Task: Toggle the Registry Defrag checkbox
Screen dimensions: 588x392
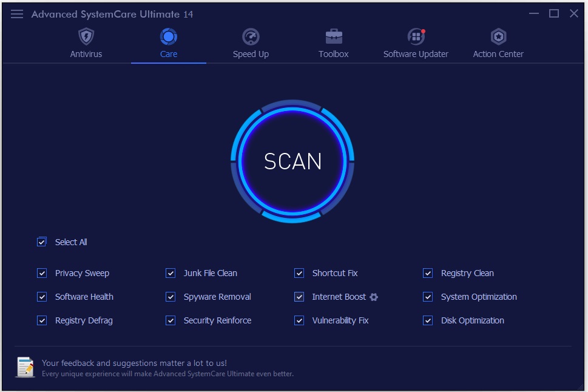Action: point(42,320)
